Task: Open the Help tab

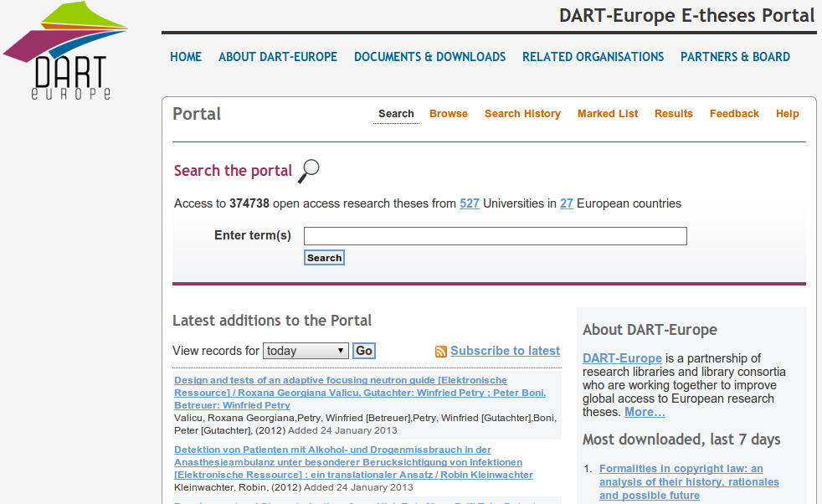Action: (x=788, y=114)
